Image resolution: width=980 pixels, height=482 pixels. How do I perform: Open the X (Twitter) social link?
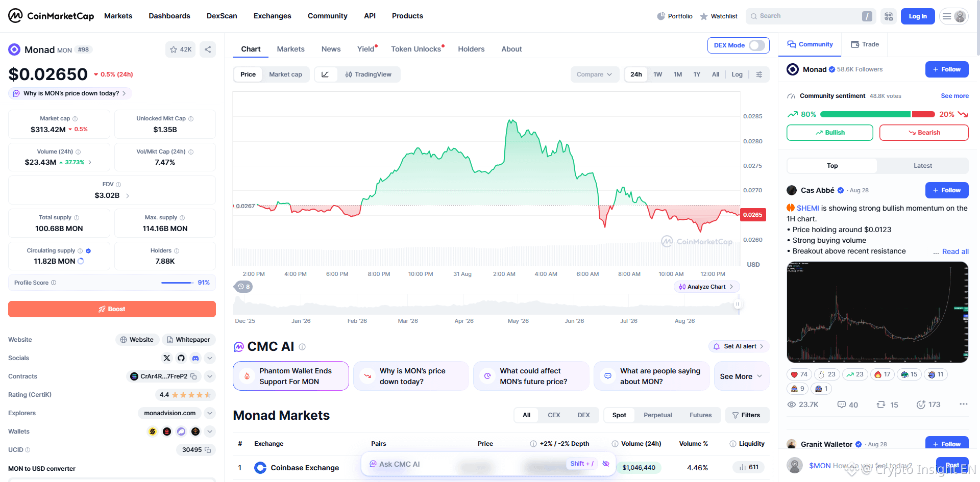(x=167, y=358)
